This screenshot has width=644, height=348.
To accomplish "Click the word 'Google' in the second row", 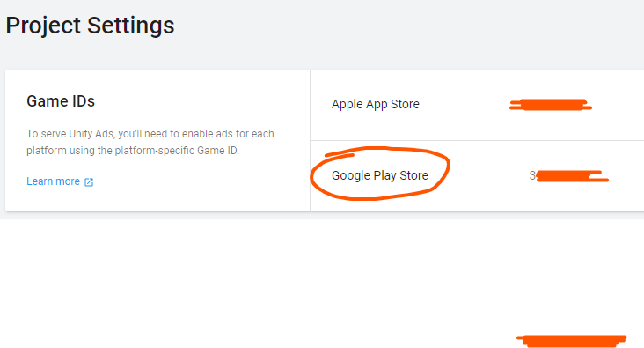I will click(x=351, y=175).
